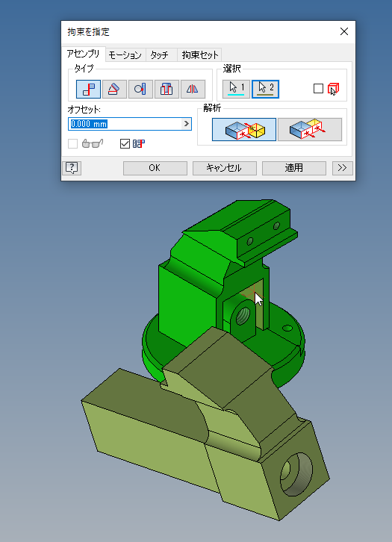
Task: Select the Angle constraint type icon
Action: [114, 89]
